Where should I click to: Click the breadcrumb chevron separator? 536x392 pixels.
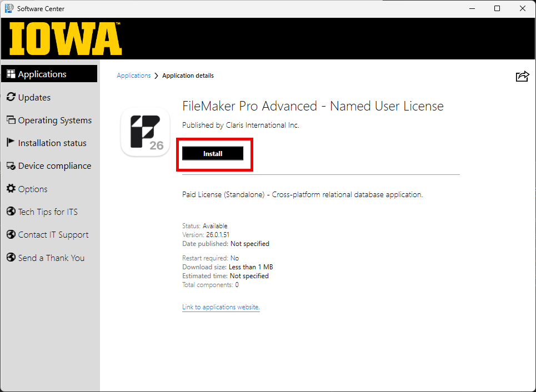[156, 76]
